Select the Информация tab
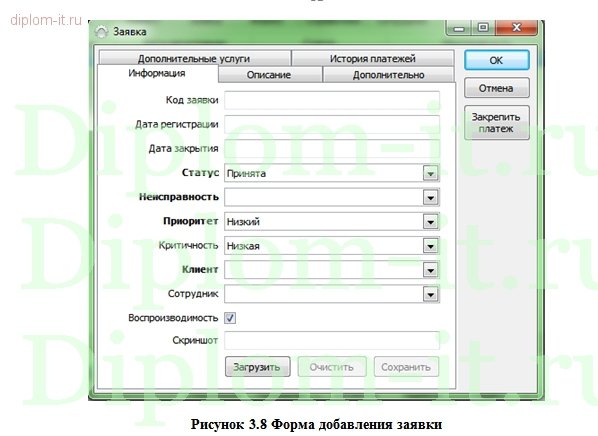This screenshot has width=598, height=436. [157, 73]
